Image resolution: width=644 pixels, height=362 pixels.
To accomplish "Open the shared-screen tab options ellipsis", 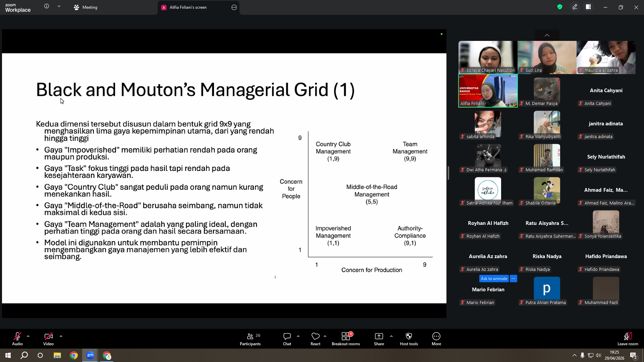I will coord(234,7).
